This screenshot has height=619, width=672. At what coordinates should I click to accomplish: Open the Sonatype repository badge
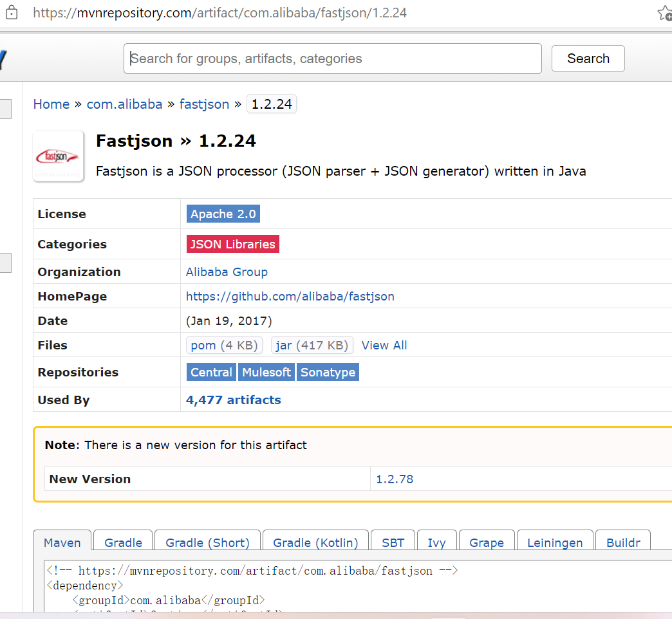(328, 372)
